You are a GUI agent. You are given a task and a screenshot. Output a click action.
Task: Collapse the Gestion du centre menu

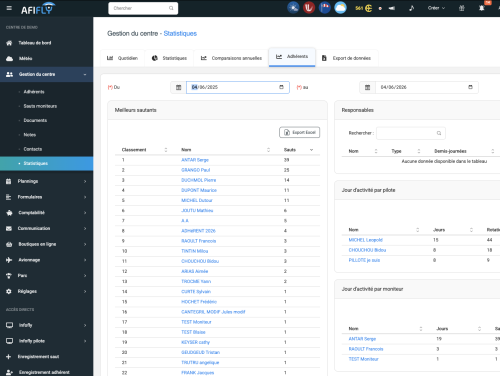pos(47,74)
